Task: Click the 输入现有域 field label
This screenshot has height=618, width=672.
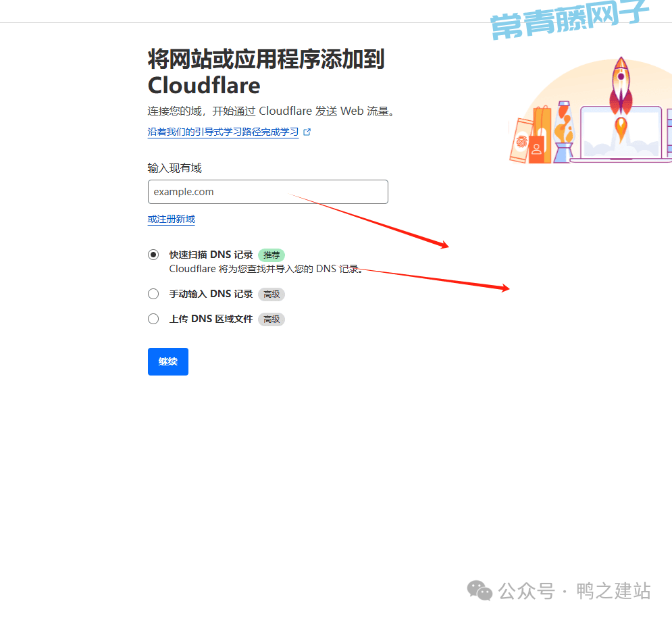Action: pos(174,168)
